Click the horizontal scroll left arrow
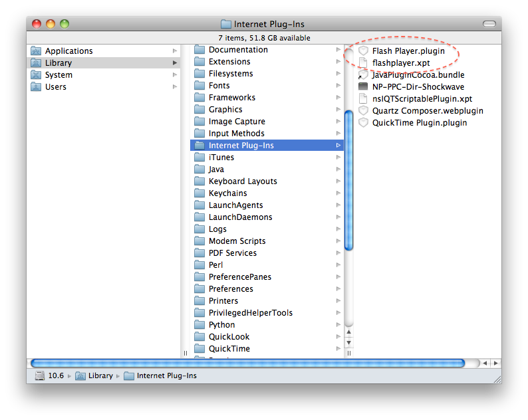Screen dimensions: 528x420 point(485,363)
